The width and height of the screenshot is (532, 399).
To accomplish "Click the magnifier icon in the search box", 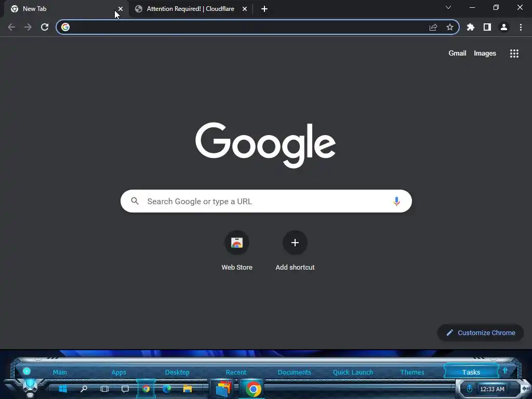I will click(135, 201).
